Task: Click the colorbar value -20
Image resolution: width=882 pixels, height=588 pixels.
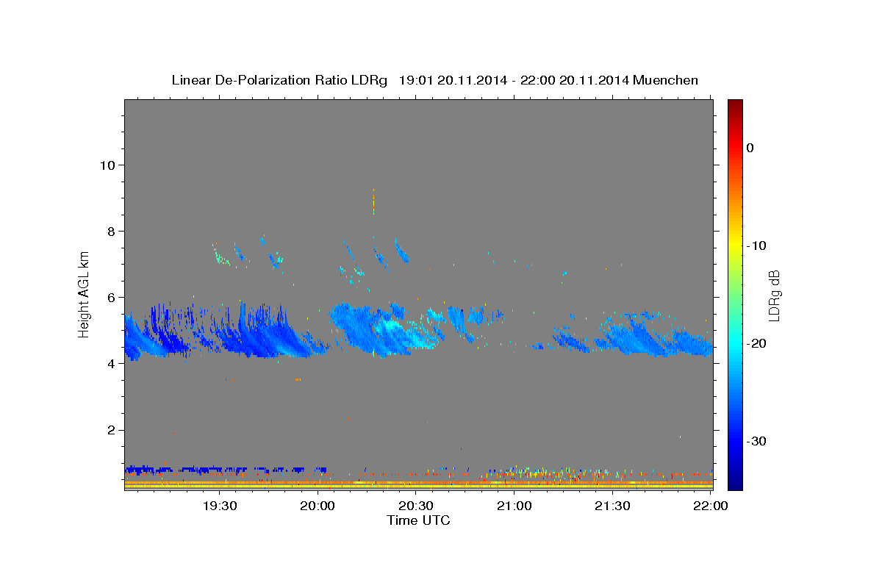Action: pos(757,343)
